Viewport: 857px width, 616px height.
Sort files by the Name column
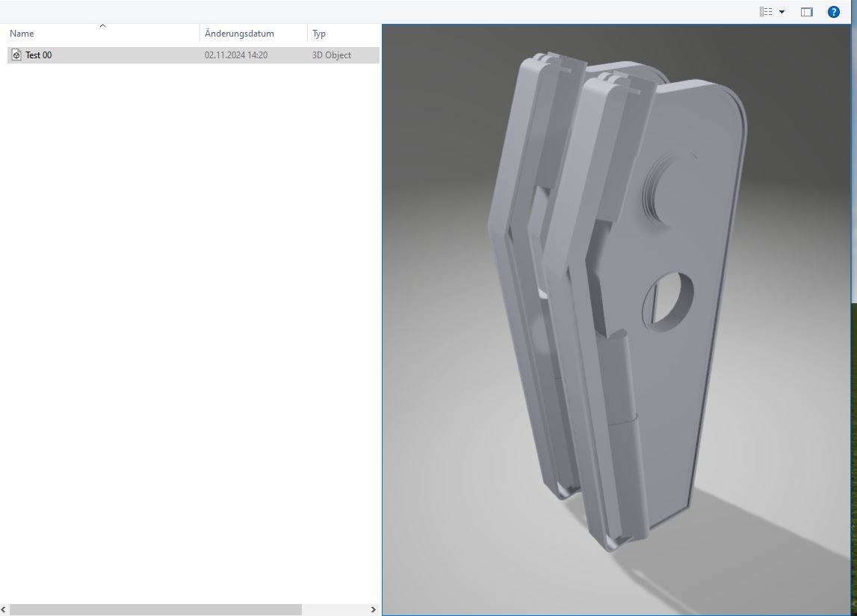[22, 34]
